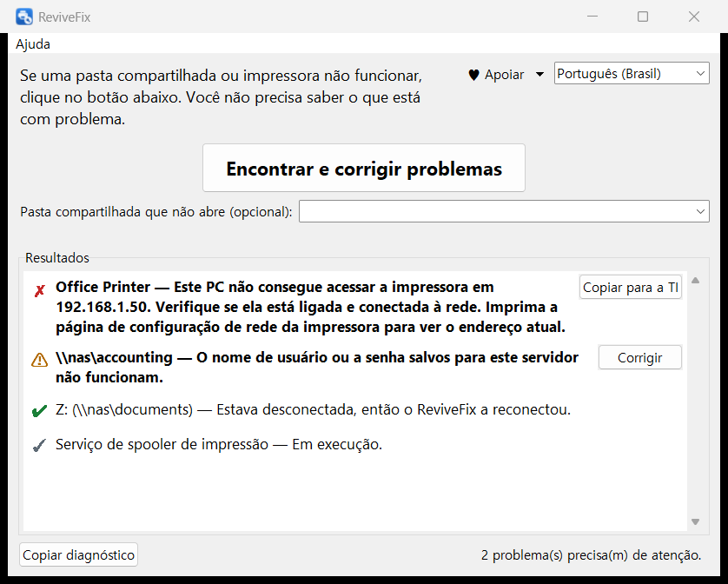This screenshot has height=584, width=728.
Task: Click the red X icon beside Office Printer
Action: [39, 291]
